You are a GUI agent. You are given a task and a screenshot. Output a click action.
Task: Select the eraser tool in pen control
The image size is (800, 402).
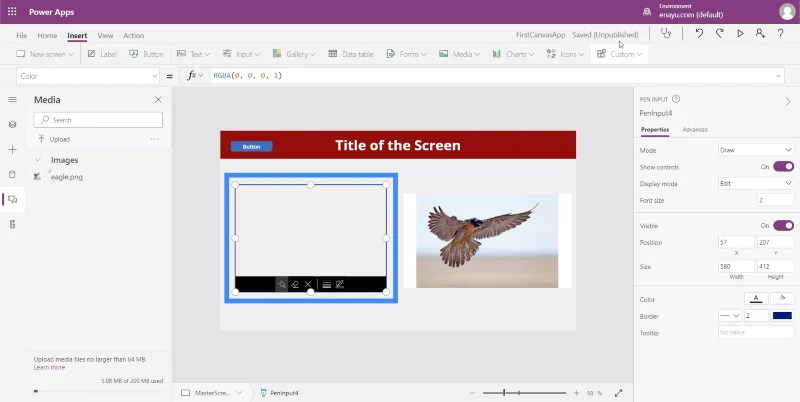[x=295, y=284]
